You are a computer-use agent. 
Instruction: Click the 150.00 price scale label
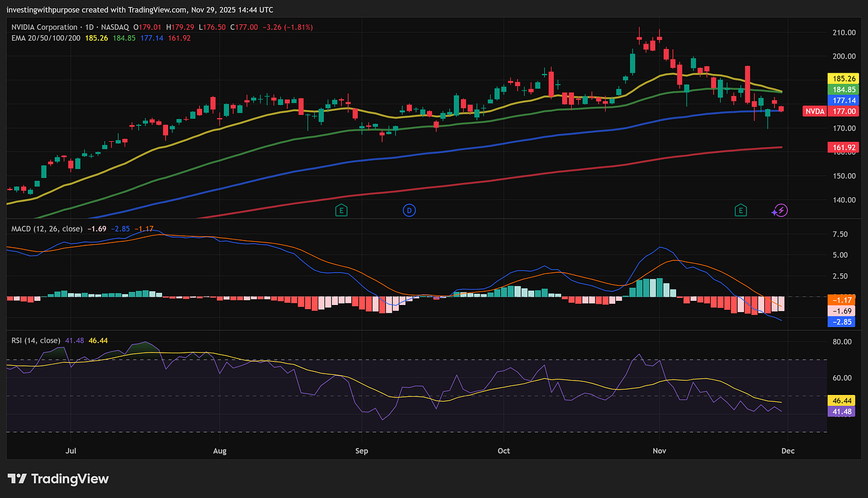click(x=844, y=176)
